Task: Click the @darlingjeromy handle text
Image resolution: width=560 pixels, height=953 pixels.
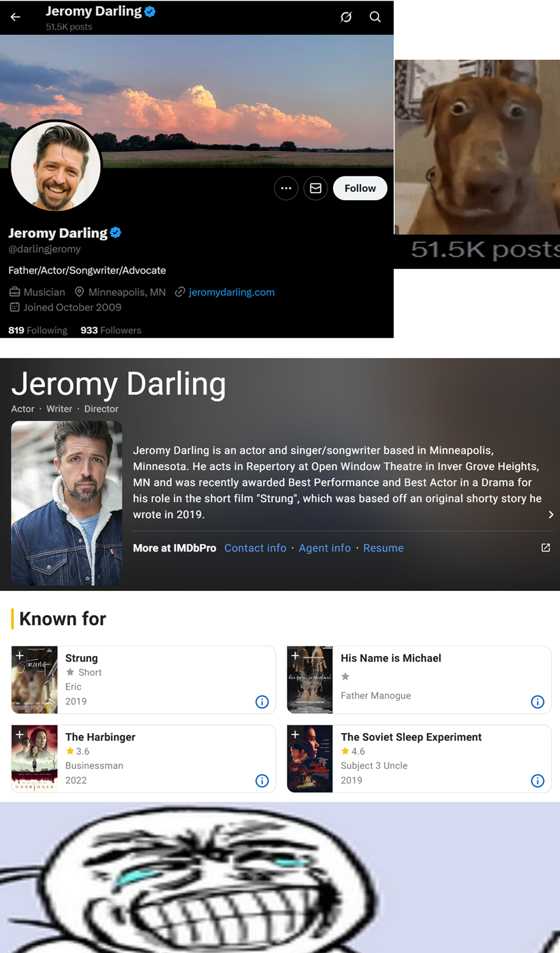Action: tap(45, 249)
